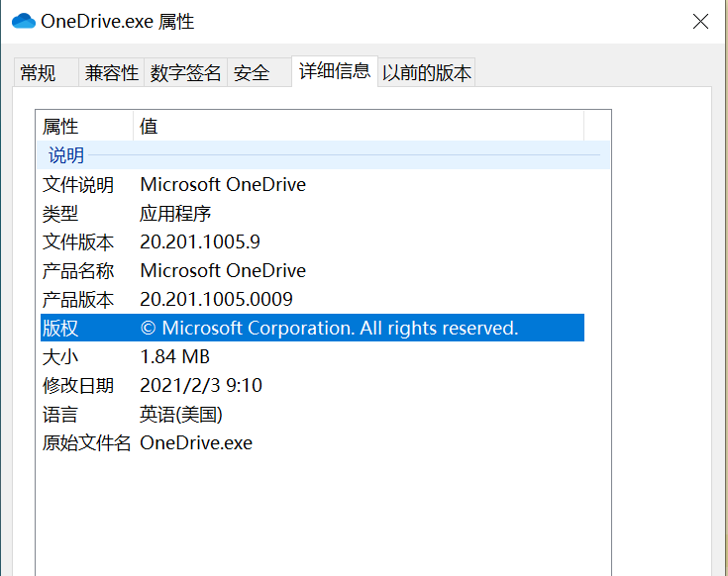Select the 详细信息 tab
Viewport: 728px width, 576px height.
click(x=335, y=71)
